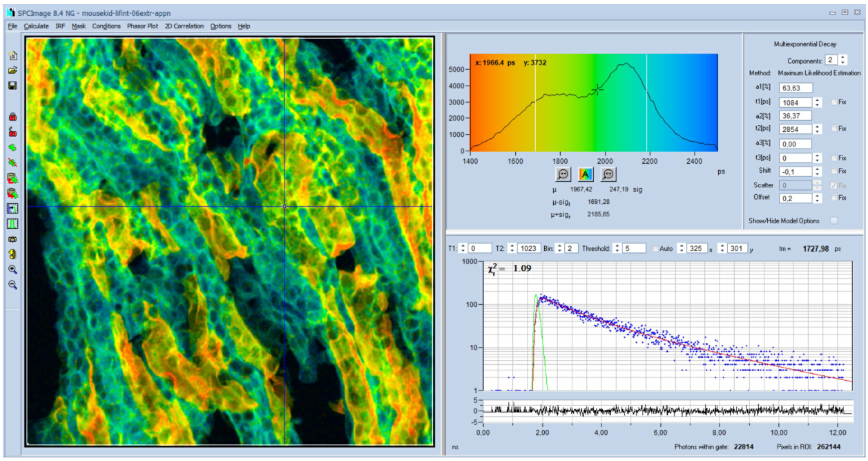Click the zoom out magnifier icon
Screen dimensions: 868x461
(12, 284)
